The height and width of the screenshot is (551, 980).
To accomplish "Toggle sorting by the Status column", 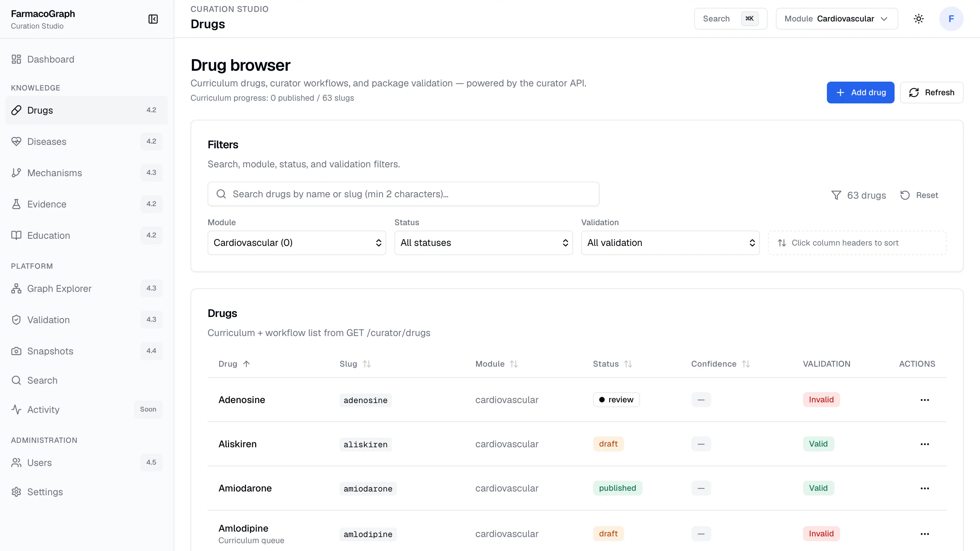I will [x=612, y=364].
